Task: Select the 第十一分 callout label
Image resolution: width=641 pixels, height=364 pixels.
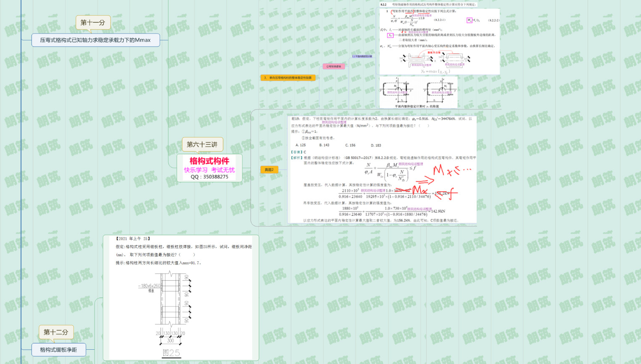Action: tap(93, 22)
